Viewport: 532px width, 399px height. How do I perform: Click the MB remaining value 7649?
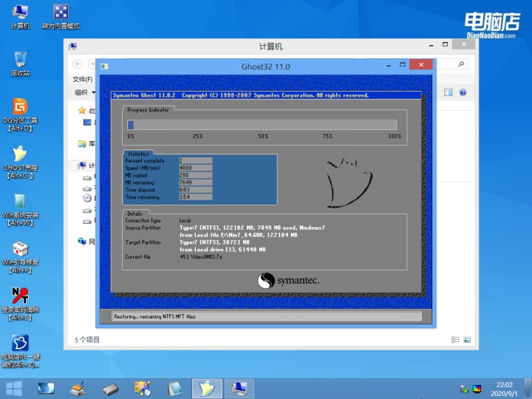(x=195, y=183)
